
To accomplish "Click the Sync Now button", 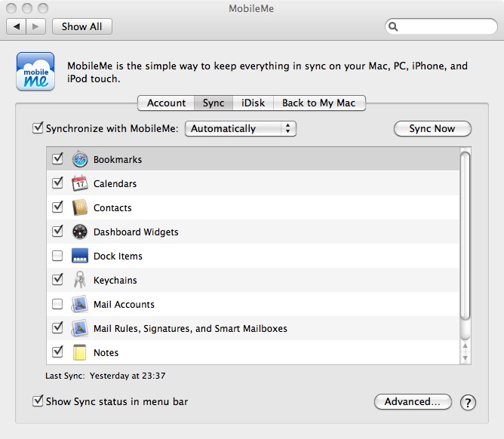I will (432, 128).
